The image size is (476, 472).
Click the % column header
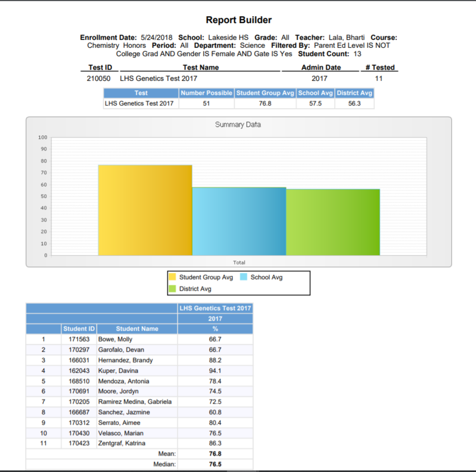coord(215,329)
